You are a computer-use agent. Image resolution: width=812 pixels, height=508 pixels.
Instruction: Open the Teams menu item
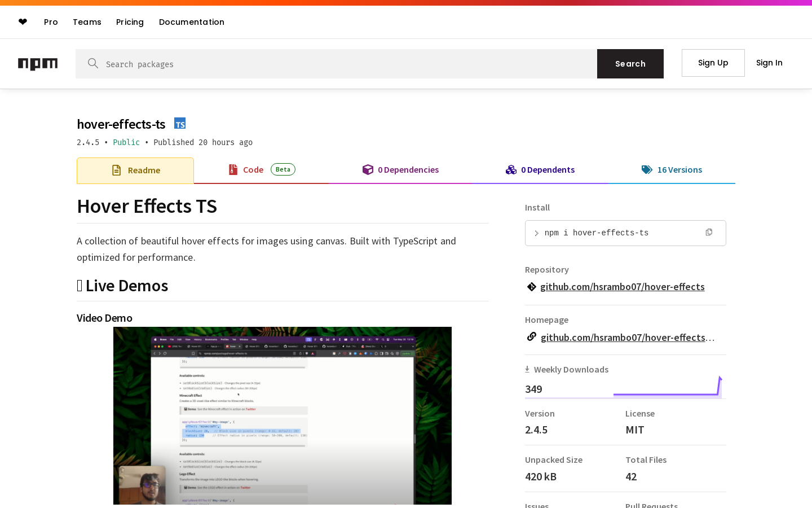coord(87,22)
